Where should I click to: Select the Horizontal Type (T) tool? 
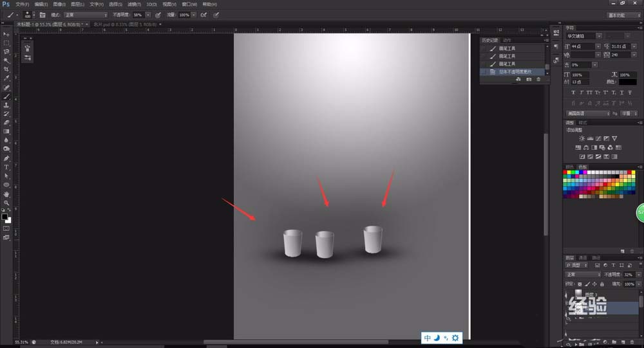click(6, 167)
